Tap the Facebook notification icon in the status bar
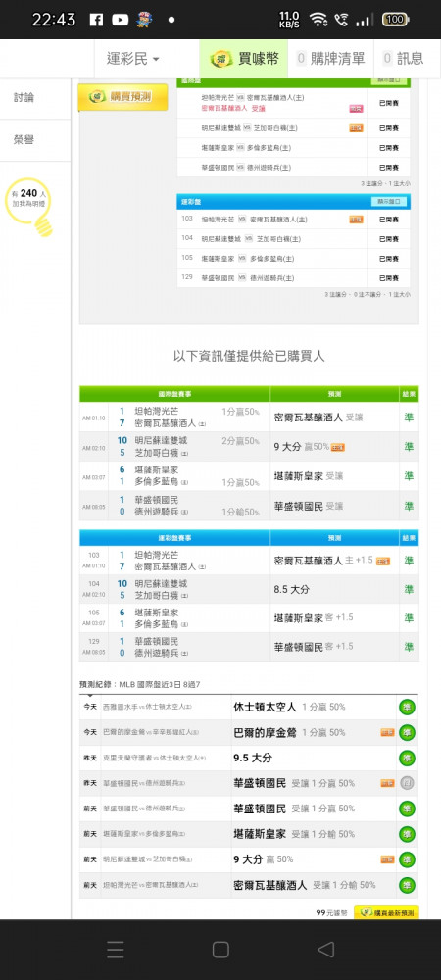 point(96,20)
